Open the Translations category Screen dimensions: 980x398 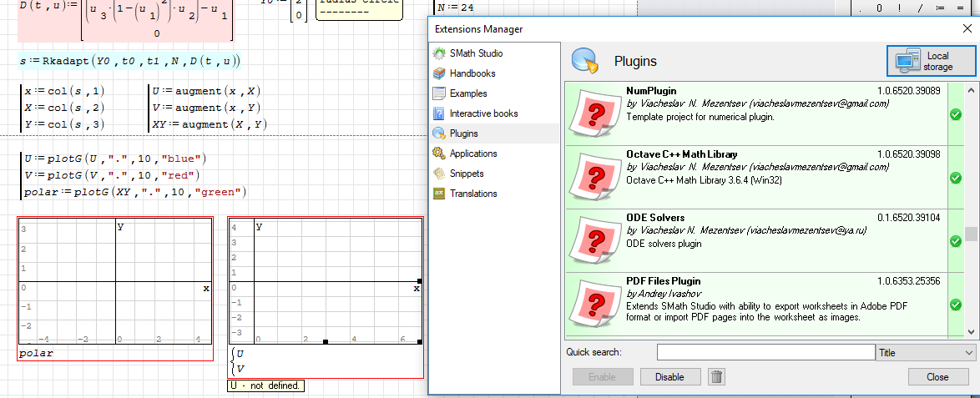pos(473,194)
